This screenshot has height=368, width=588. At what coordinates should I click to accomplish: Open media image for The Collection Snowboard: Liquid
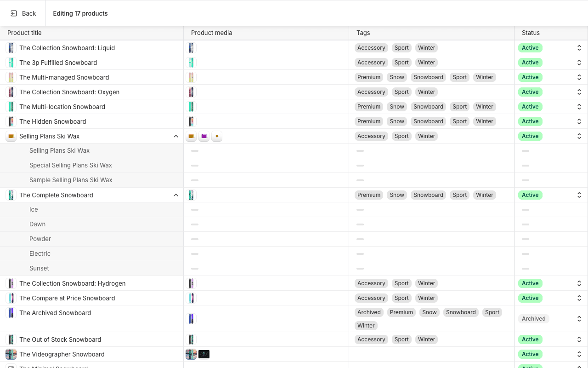(x=191, y=48)
